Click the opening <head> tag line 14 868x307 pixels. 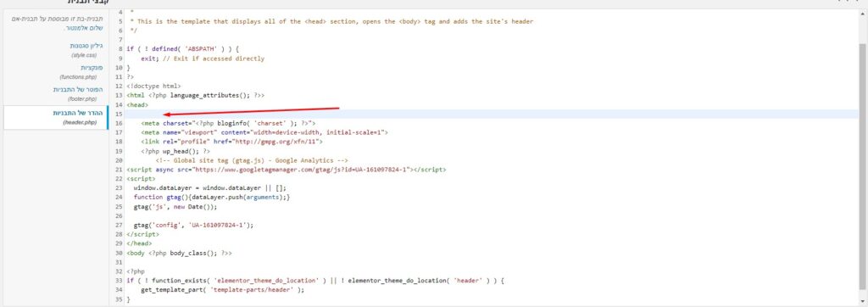pyautogui.click(x=137, y=104)
